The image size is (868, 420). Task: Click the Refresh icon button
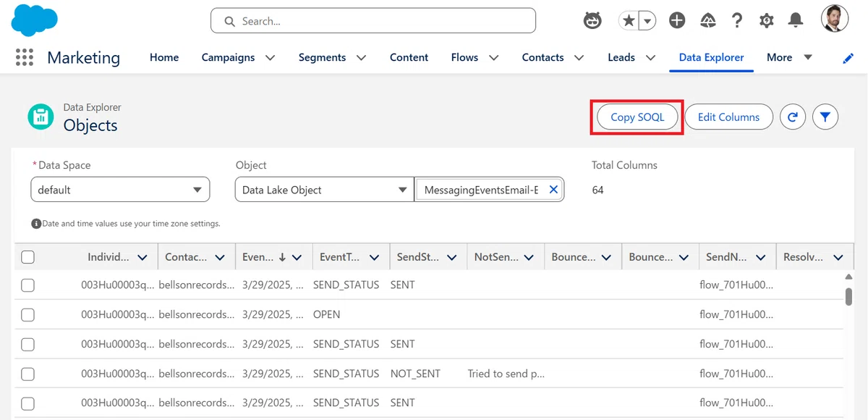tap(793, 117)
